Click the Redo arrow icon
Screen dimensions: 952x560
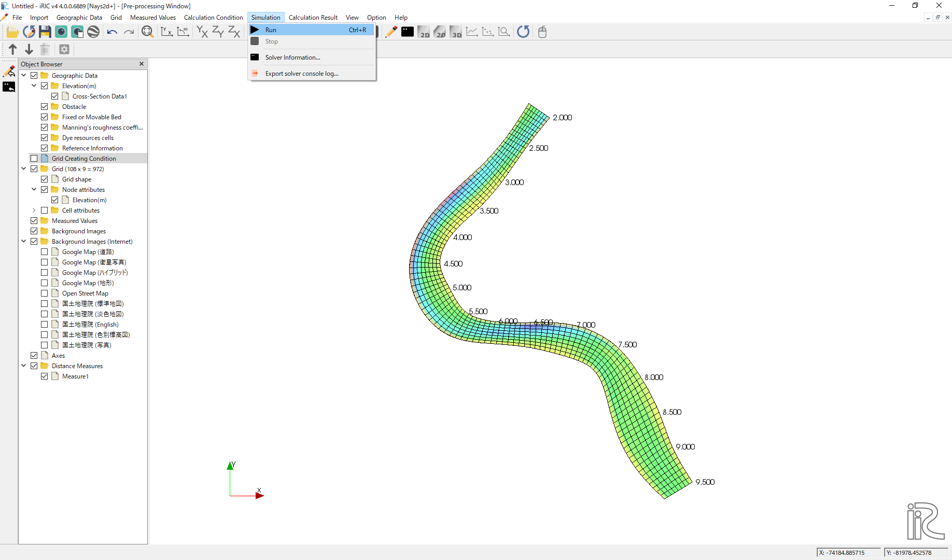(129, 32)
